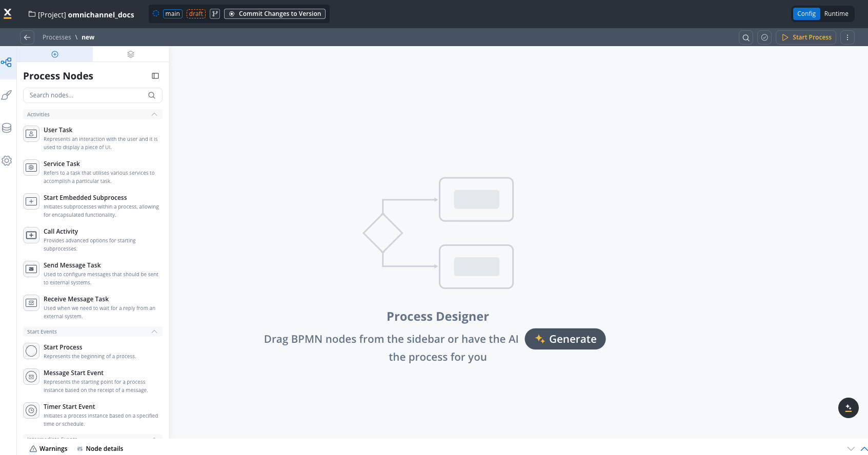This screenshot has width=868, height=455.
Task: Collapse the Process Nodes panel icon
Action: click(155, 76)
